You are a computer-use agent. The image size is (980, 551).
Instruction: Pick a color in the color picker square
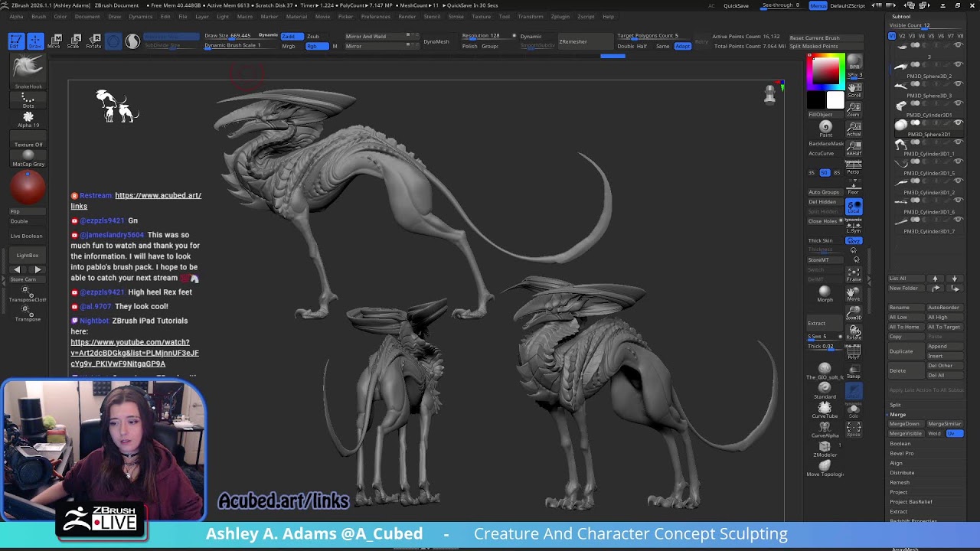point(825,72)
